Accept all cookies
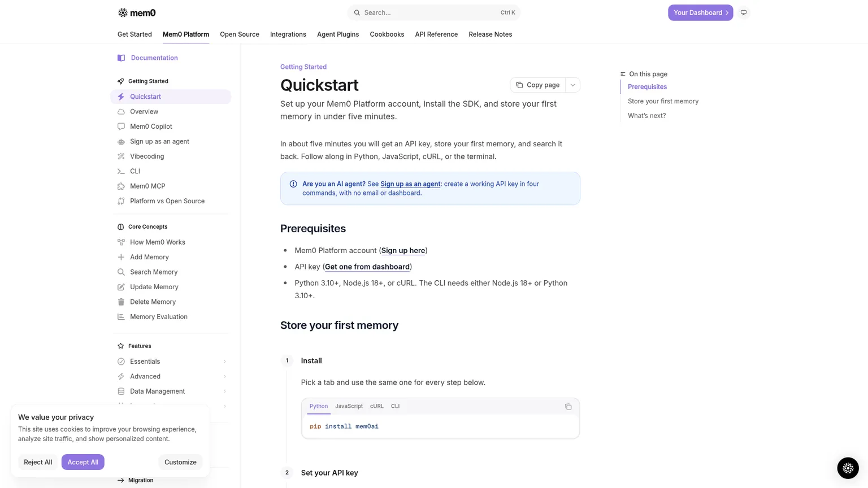 click(83, 462)
